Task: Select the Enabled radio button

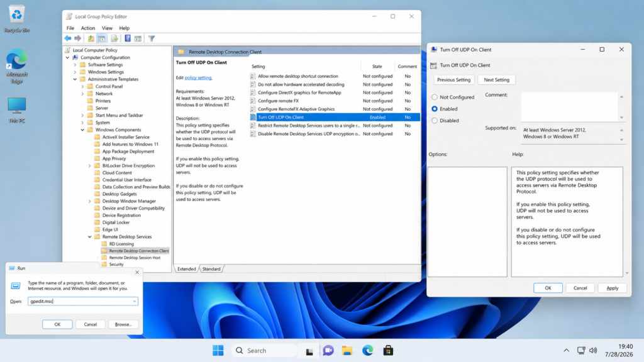Action: 435,109
